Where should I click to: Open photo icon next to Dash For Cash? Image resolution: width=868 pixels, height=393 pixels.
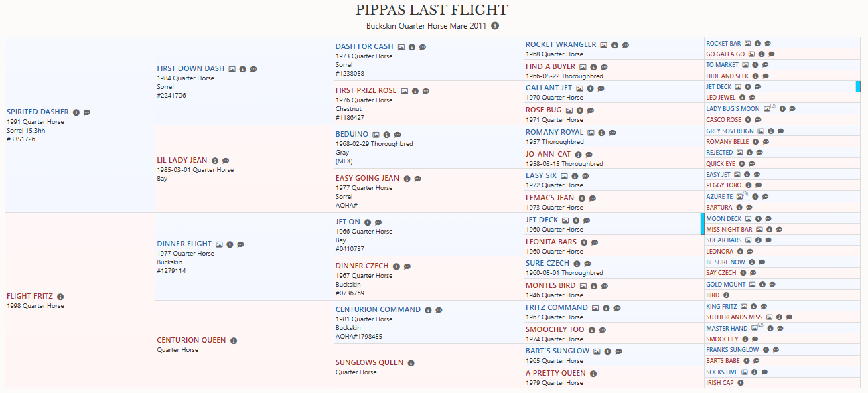(x=401, y=47)
